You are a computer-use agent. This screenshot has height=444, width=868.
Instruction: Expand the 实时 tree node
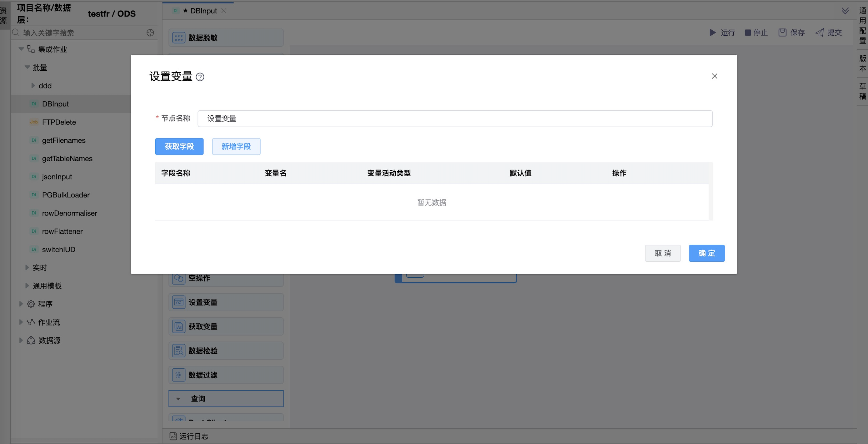[27, 268]
